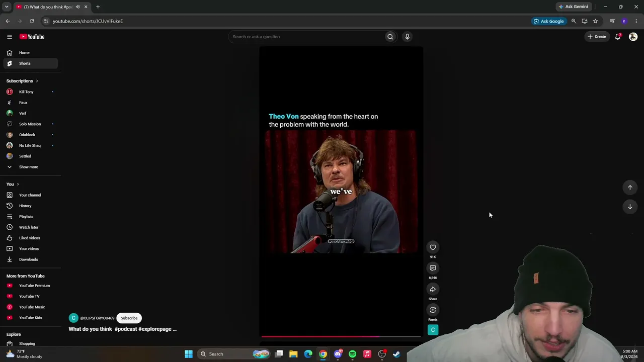Navigate back in browser

8,21
